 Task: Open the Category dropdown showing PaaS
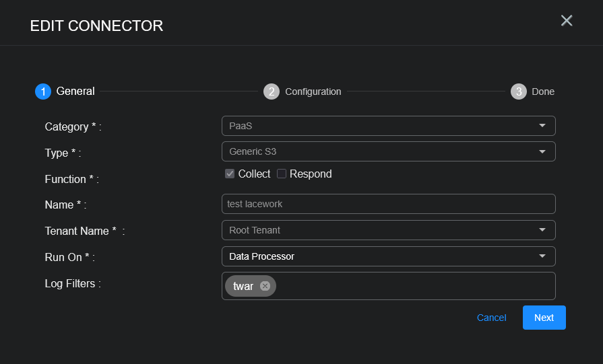388,126
